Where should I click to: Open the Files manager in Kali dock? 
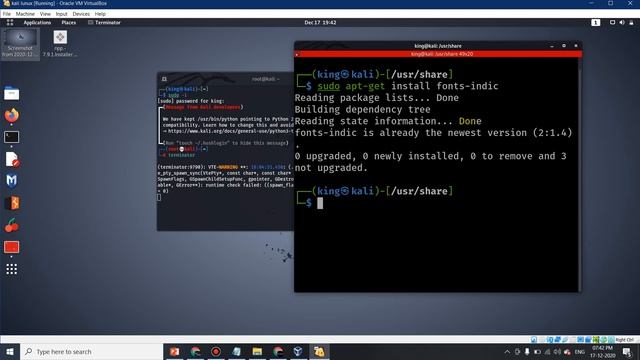point(11,93)
